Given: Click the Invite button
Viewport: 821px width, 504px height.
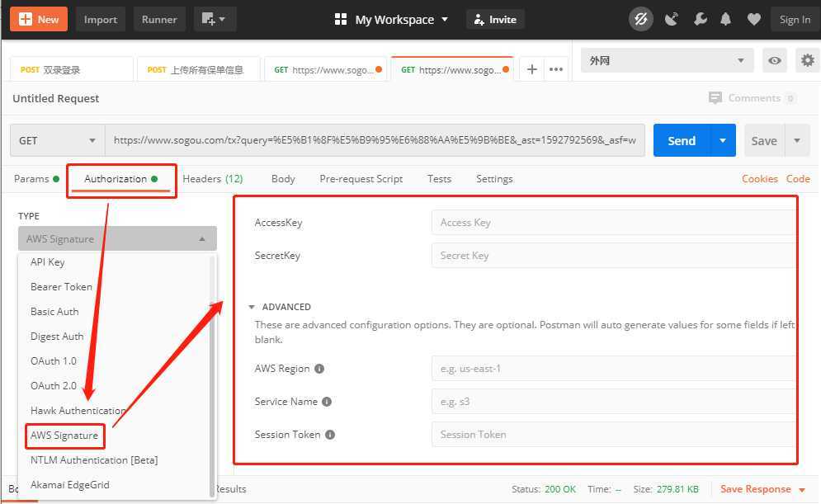Looking at the screenshot, I should tap(495, 19).
